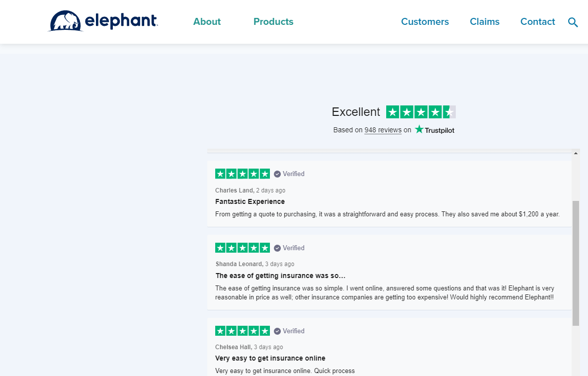Viewport: 588px width, 376px height.
Task: Click Verified badge on Chelsea Hall's review
Action: 289,331
